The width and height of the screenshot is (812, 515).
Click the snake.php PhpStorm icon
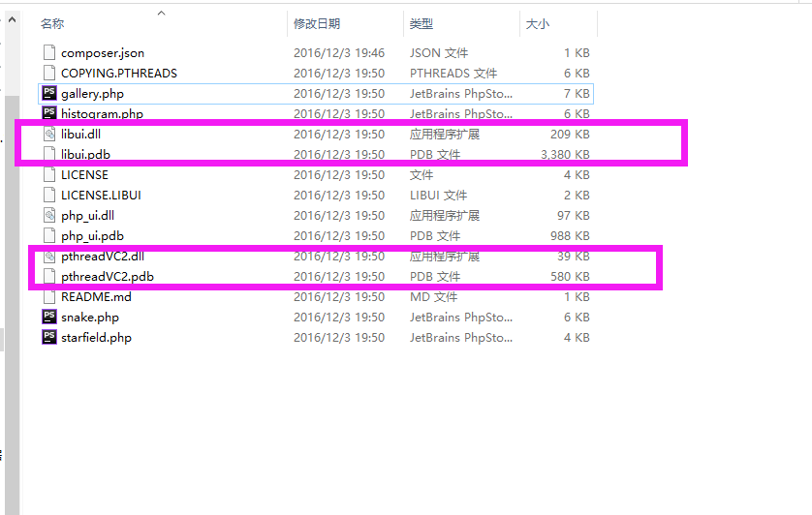pos(49,318)
